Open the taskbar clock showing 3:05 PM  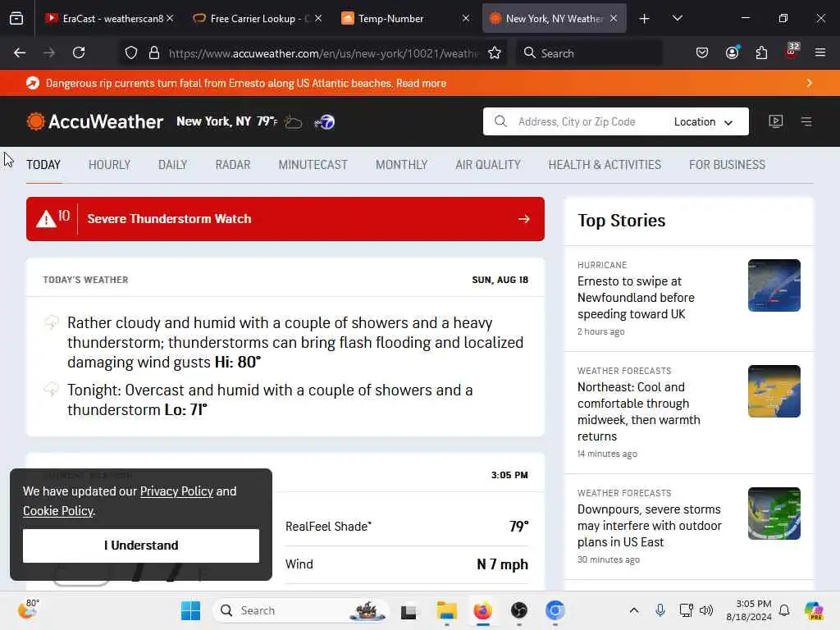[749, 610]
